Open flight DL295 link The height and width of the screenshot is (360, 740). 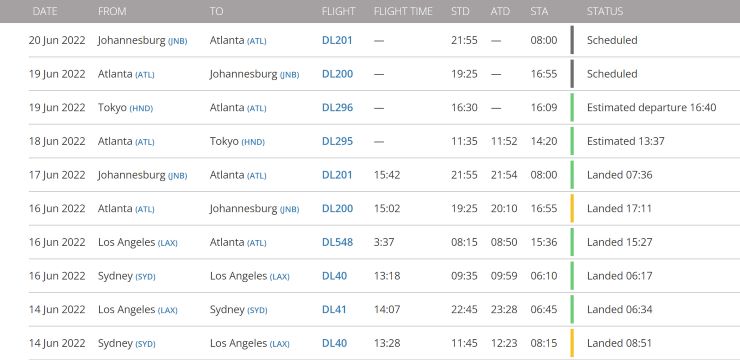(337, 141)
